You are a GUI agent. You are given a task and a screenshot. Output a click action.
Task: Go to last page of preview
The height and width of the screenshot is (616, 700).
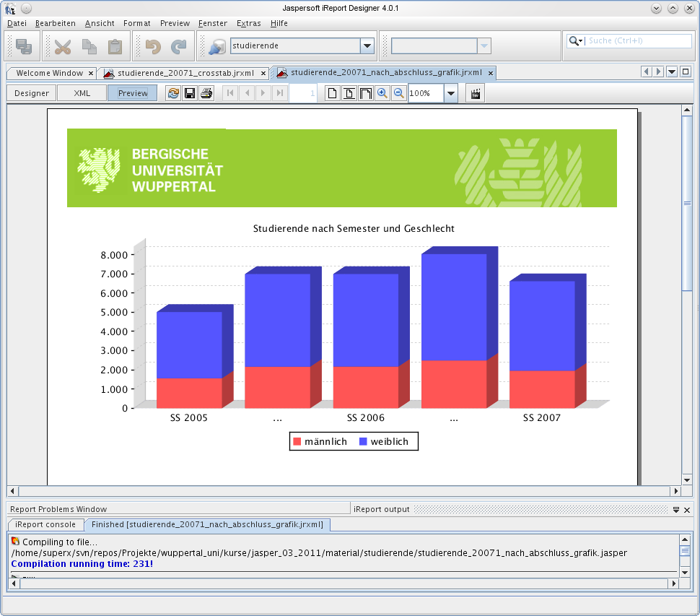[x=280, y=93]
